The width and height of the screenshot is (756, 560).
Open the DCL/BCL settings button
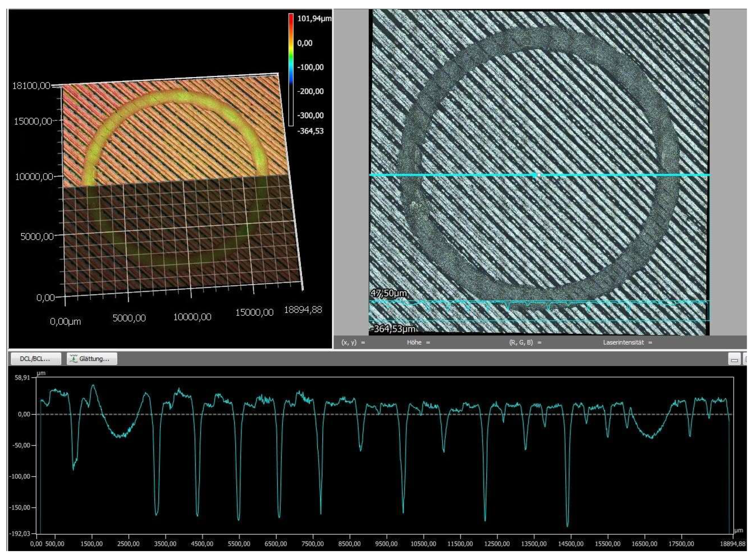(36, 359)
